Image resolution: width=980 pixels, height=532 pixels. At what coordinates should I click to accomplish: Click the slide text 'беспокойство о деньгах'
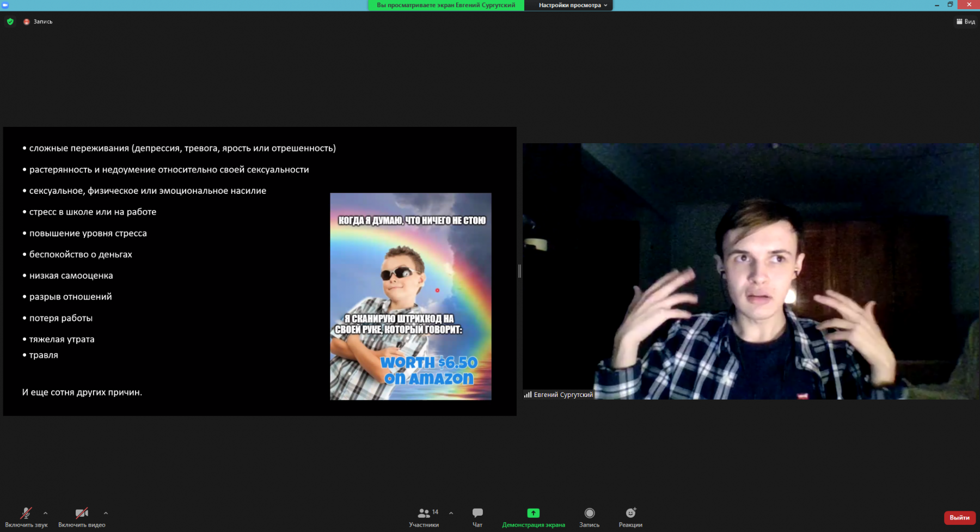coord(81,254)
